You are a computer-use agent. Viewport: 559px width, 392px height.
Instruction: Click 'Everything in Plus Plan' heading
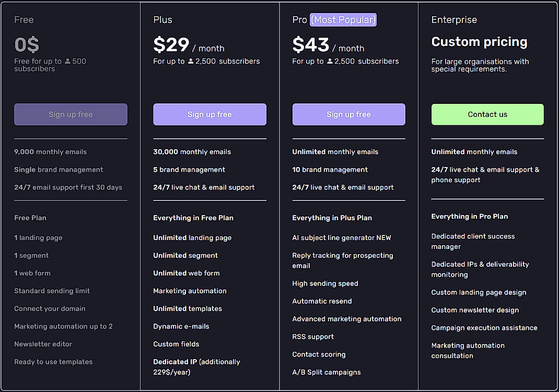[332, 218]
